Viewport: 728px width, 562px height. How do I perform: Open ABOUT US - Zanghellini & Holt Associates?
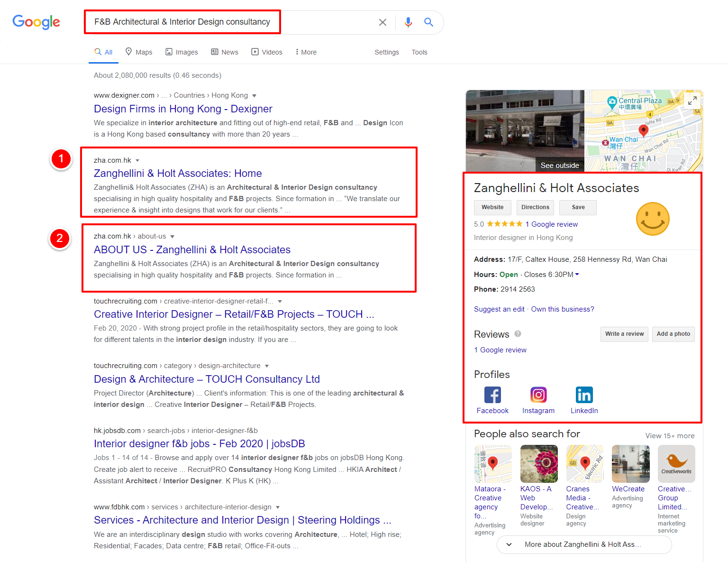[192, 250]
